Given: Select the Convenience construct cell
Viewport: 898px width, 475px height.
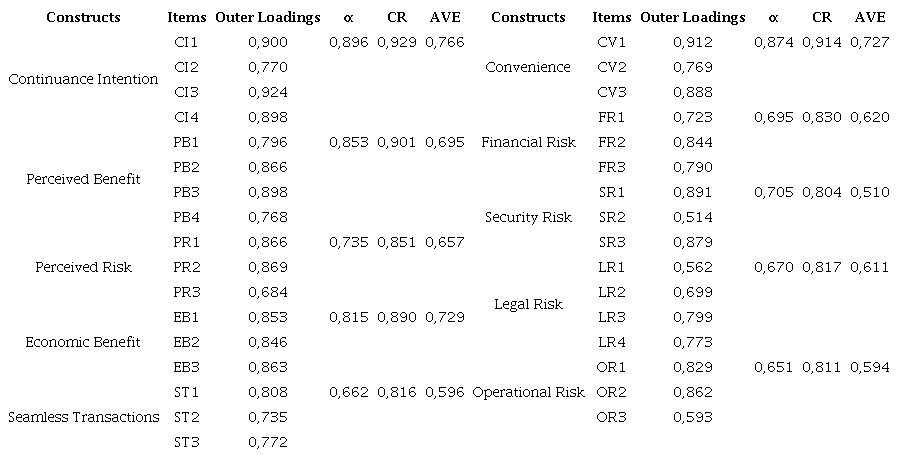Looking at the screenshot, I should point(528,67).
